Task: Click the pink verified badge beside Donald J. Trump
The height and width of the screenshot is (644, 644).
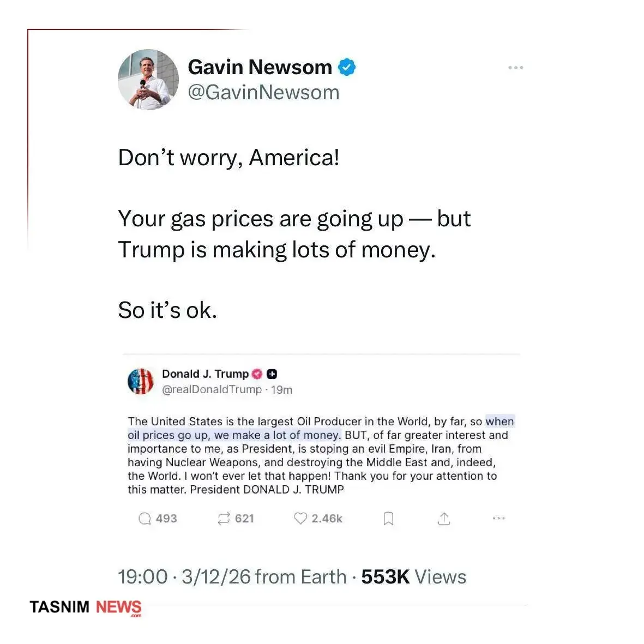Action: click(x=257, y=374)
